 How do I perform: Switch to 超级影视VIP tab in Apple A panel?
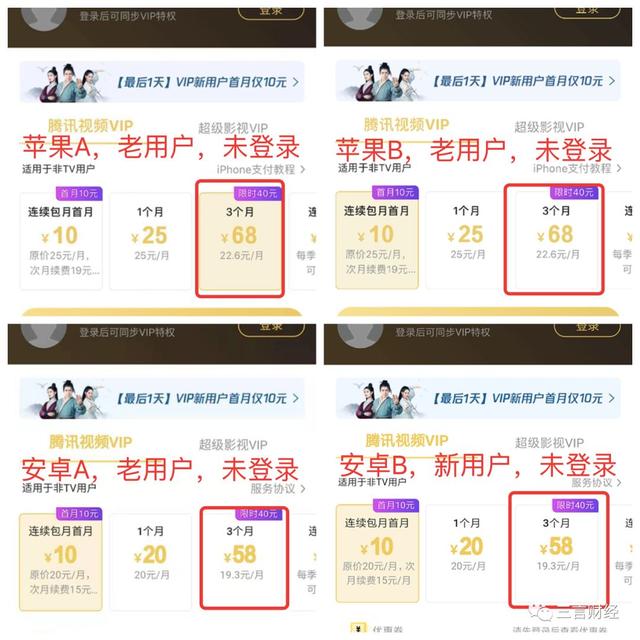(x=233, y=128)
